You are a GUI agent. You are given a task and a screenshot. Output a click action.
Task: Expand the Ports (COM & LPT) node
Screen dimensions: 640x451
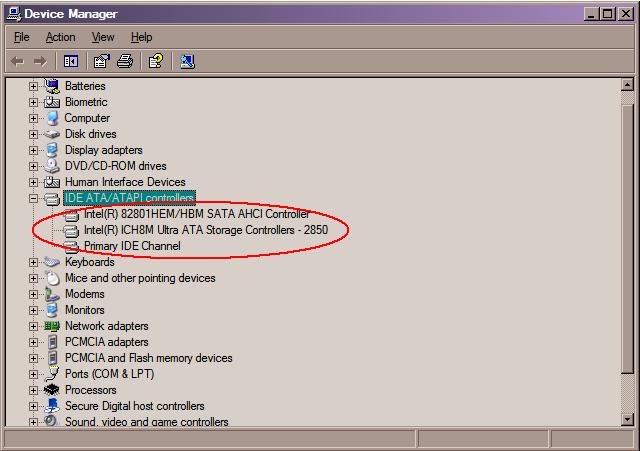pyautogui.click(x=33, y=374)
